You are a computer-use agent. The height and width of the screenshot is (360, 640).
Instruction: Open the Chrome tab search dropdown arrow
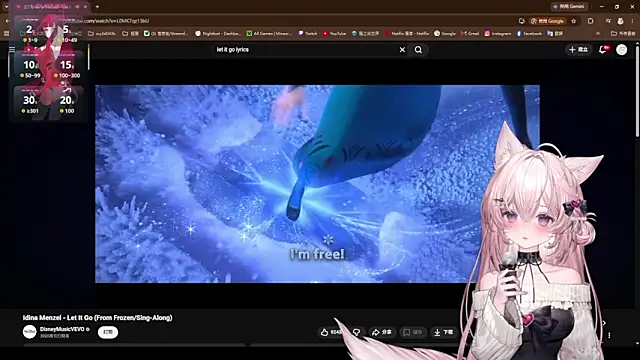coord(6,7)
